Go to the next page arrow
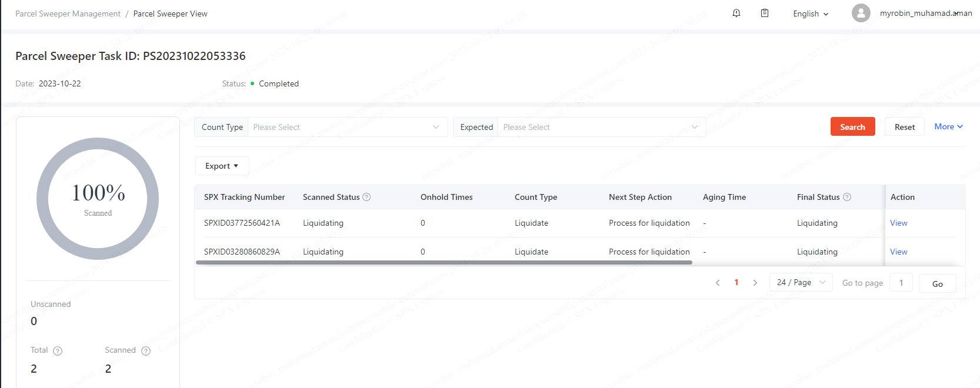The image size is (980, 388). [755, 283]
